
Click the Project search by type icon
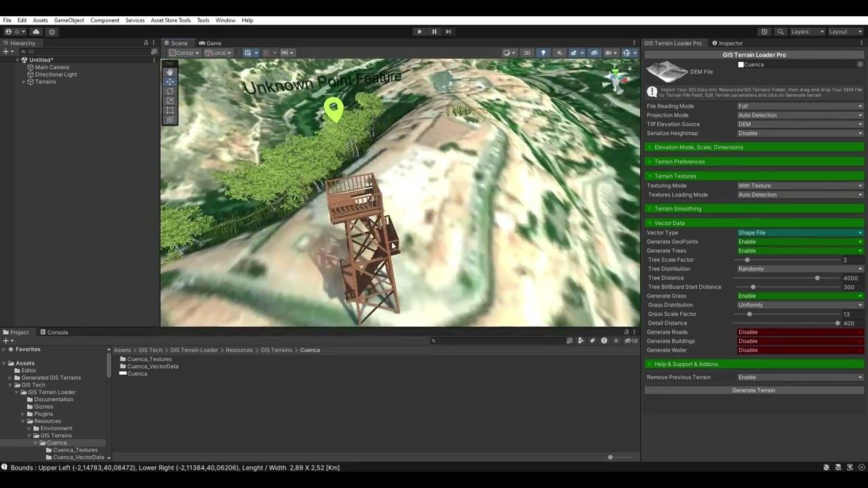pyautogui.click(x=580, y=341)
